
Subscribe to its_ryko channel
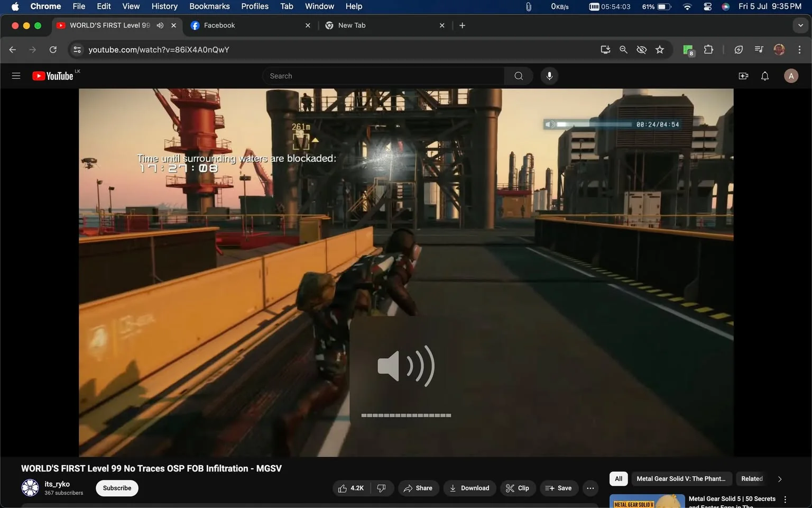(x=117, y=488)
